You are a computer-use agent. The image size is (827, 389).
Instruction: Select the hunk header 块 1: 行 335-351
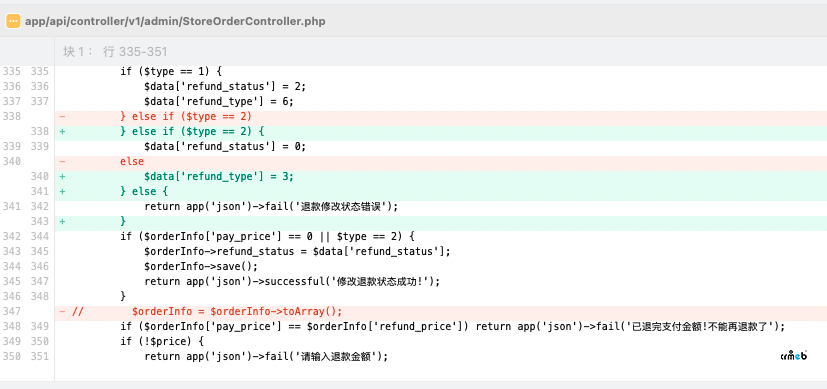pyautogui.click(x=115, y=52)
